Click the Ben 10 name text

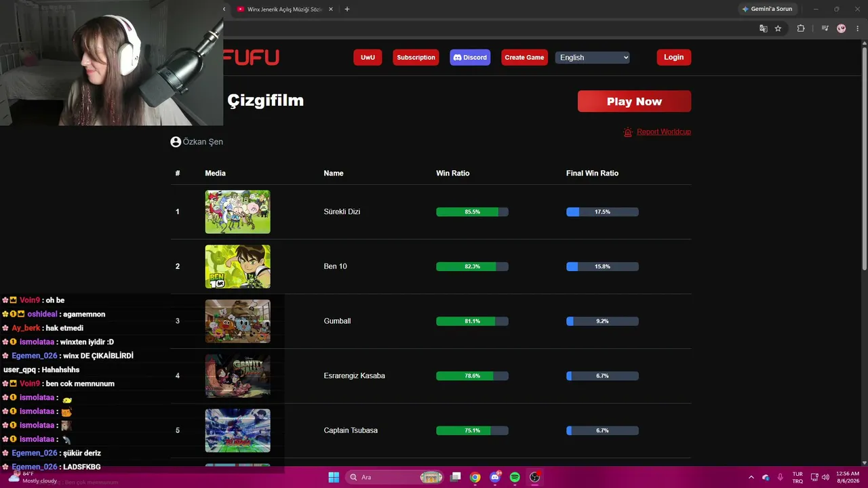pyautogui.click(x=335, y=266)
